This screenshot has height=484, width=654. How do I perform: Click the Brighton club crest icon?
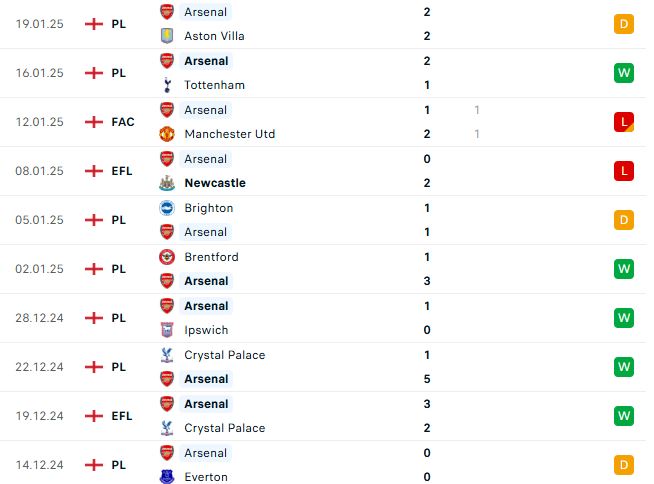tap(167, 208)
